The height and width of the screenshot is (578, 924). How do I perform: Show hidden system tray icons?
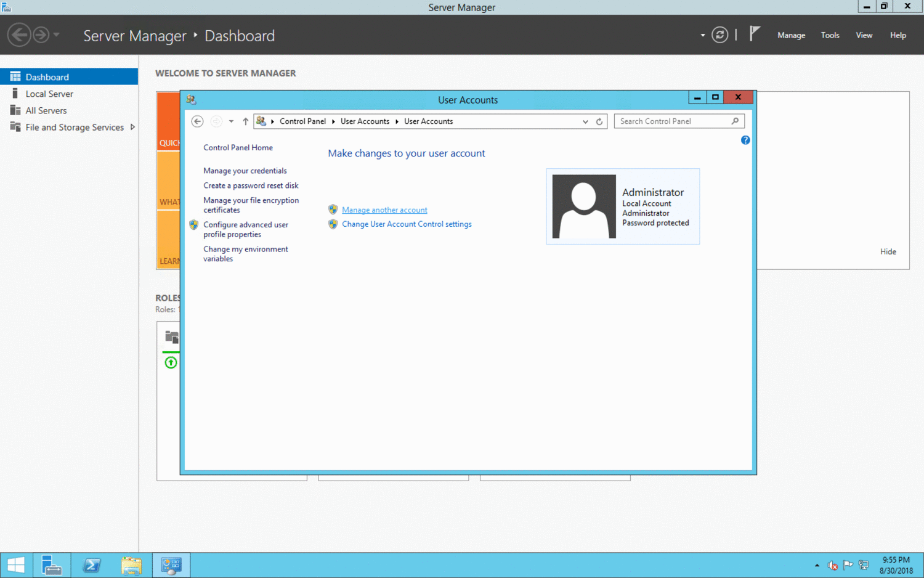point(817,565)
